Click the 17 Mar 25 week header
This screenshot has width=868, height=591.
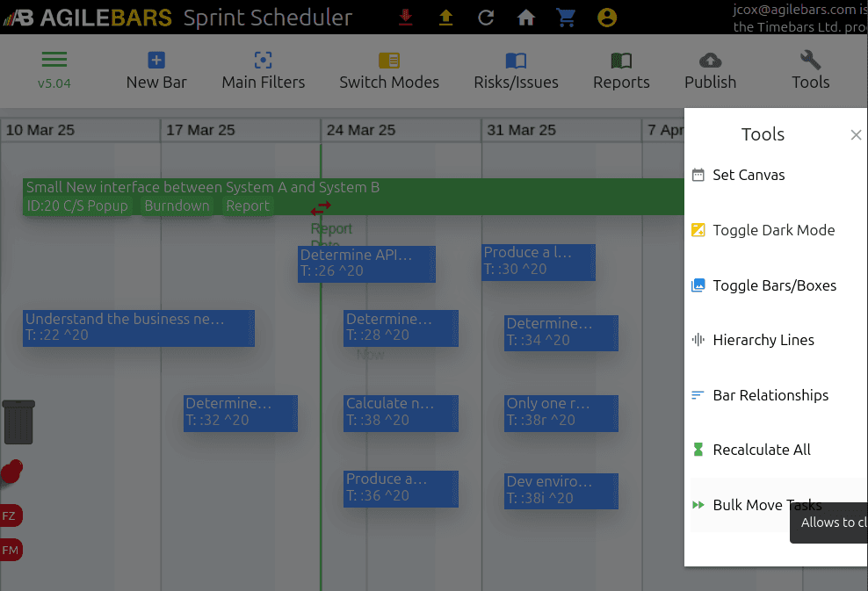(x=240, y=130)
